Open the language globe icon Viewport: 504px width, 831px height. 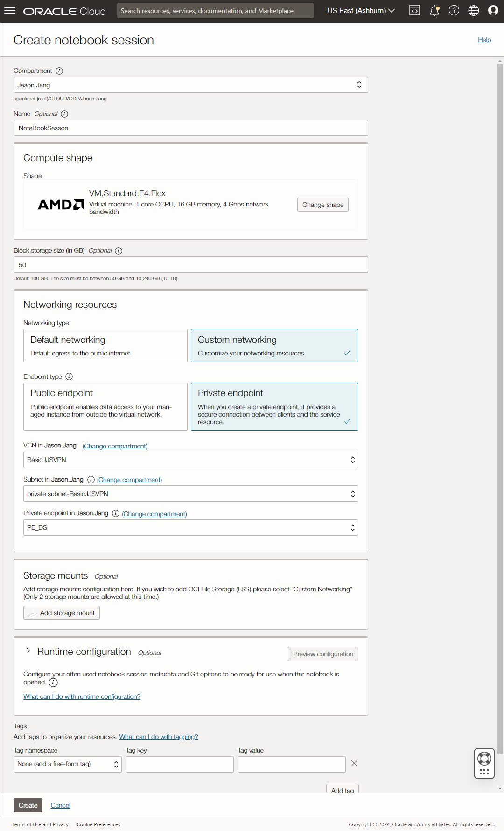(474, 10)
